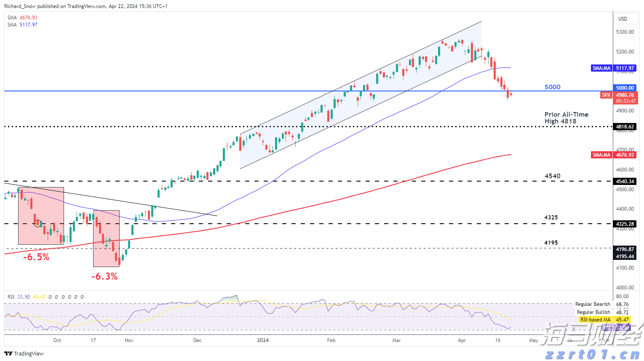Click the 4400.00 price scale value
Image resolution: width=644 pixels, height=361 pixels.
pyautogui.click(x=625, y=209)
